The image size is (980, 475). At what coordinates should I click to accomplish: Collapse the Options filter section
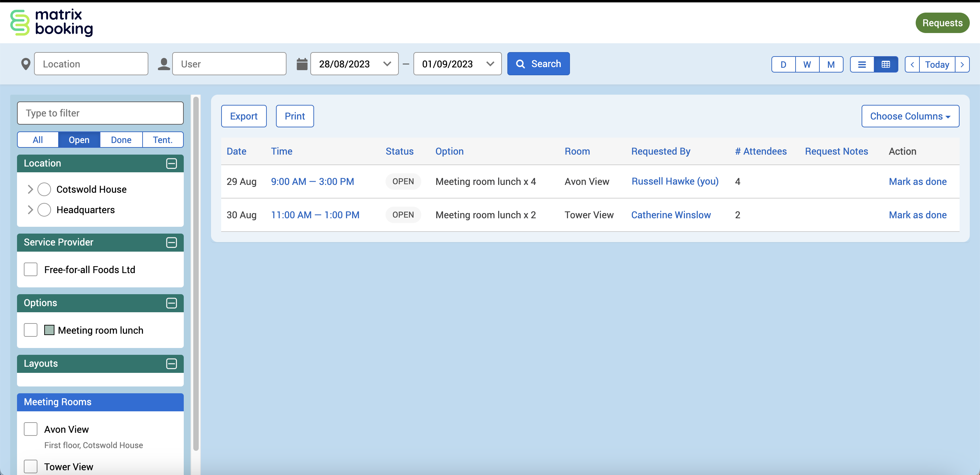[x=171, y=303]
